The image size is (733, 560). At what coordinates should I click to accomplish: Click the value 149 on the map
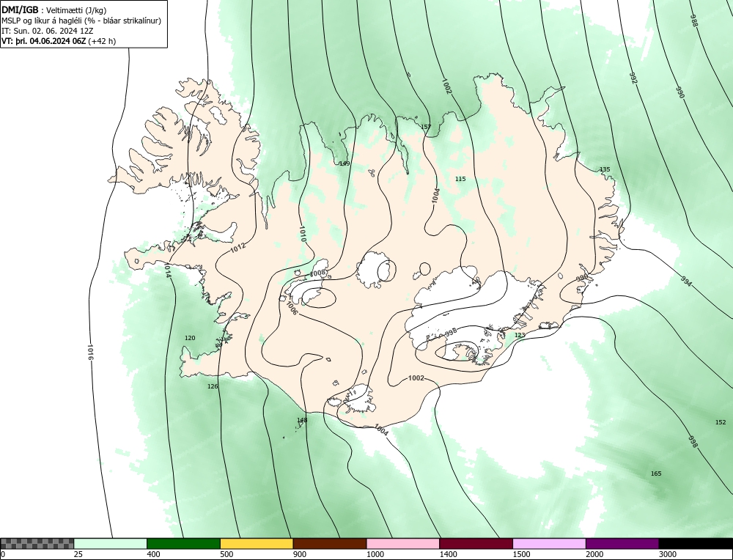(x=344, y=163)
